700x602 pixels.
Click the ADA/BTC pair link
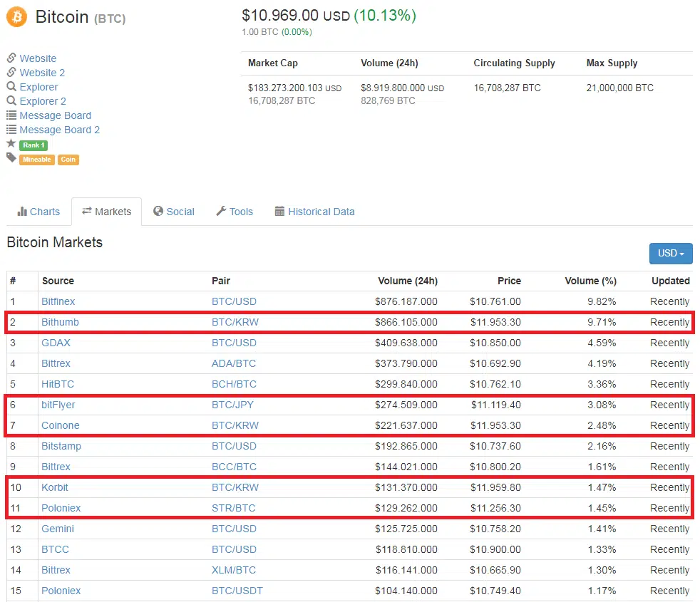coord(234,364)
